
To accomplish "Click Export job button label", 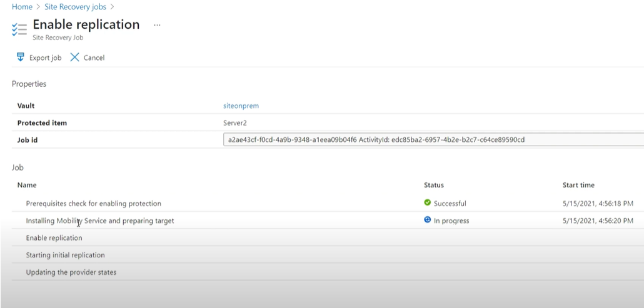I will tap(45, 58).
